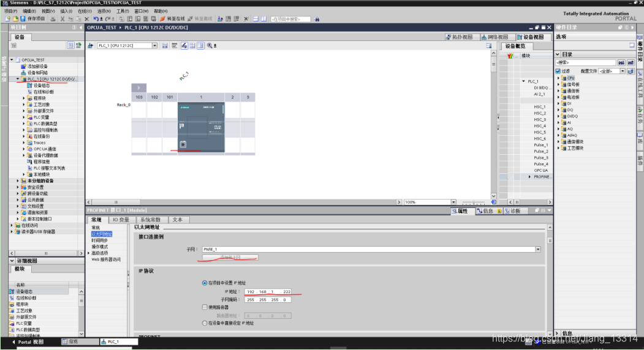The height and width of the screenshot is (350, 644).
Task: Click the search-in-project input field
Action: tap(291, 19)
